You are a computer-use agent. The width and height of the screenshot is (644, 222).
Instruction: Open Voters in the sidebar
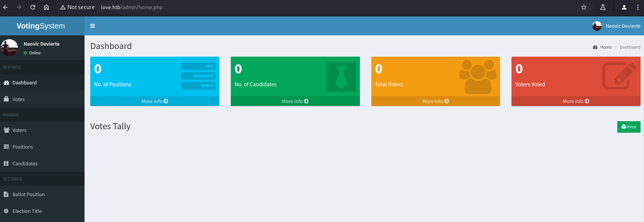pyautogui.click(x=42, y=130)
